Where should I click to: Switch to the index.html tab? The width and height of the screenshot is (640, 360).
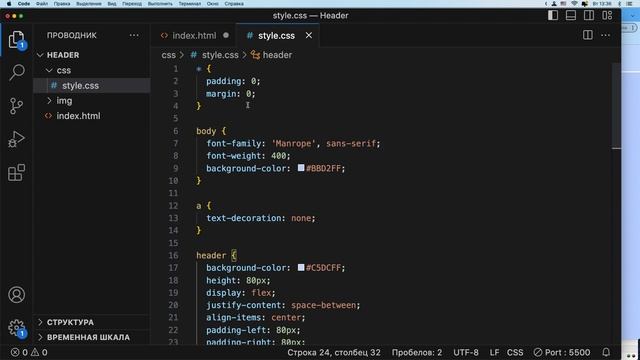click(x=194, y=36)
